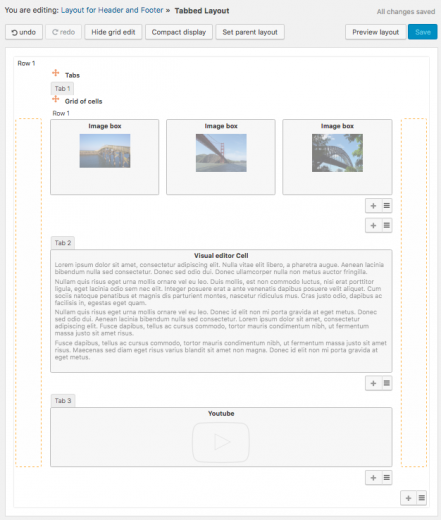
Task: Click the outermost Row 1 plus icon
Action: (408, 498)
